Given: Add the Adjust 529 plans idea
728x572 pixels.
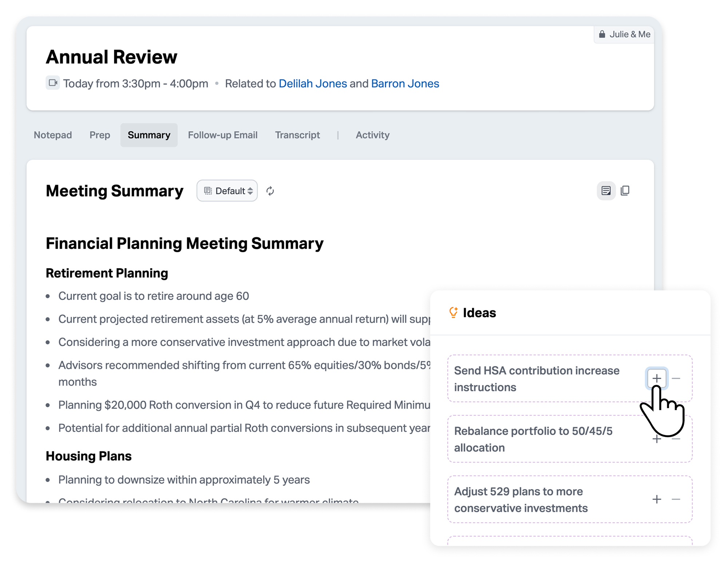Looking at the screenshot, I should [657, 499].
